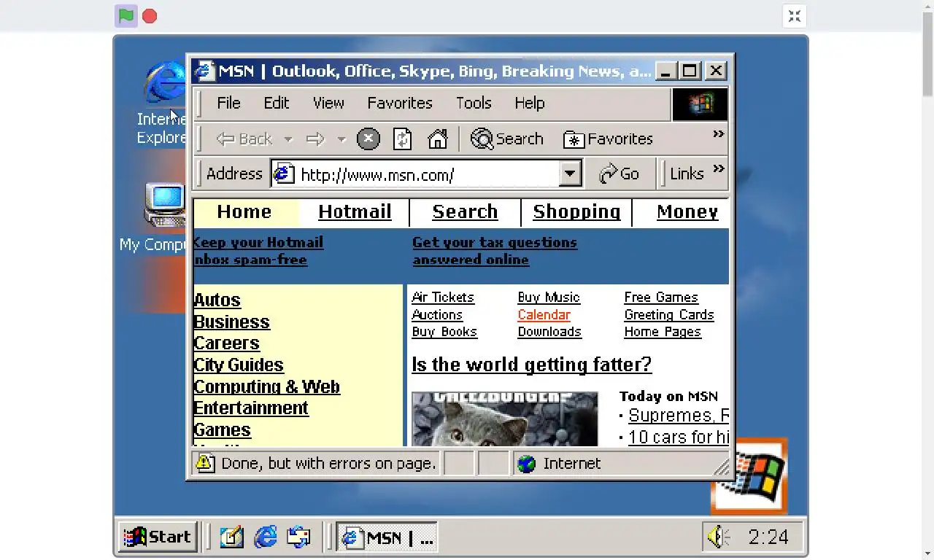Select the Search tab on MSN page

[x=465, y=211]
